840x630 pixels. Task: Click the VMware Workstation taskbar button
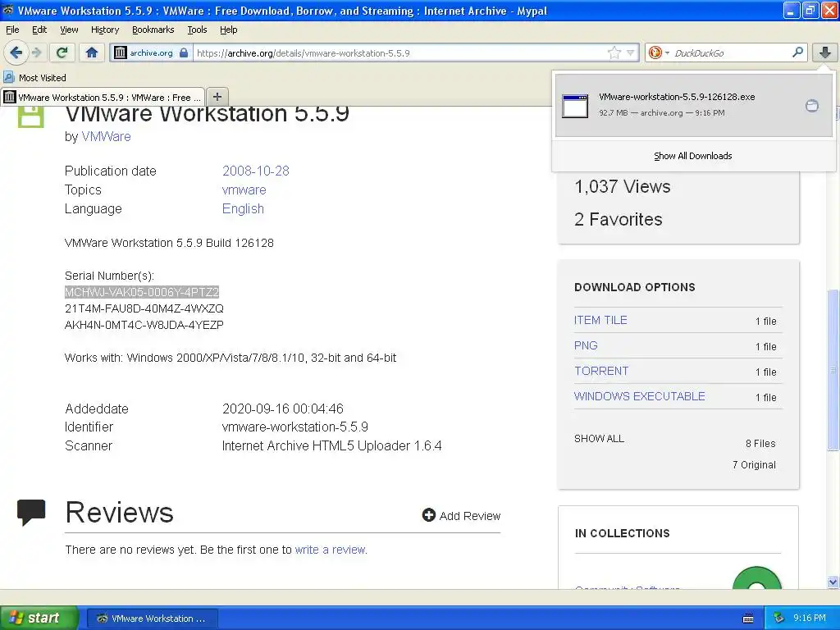153,619
